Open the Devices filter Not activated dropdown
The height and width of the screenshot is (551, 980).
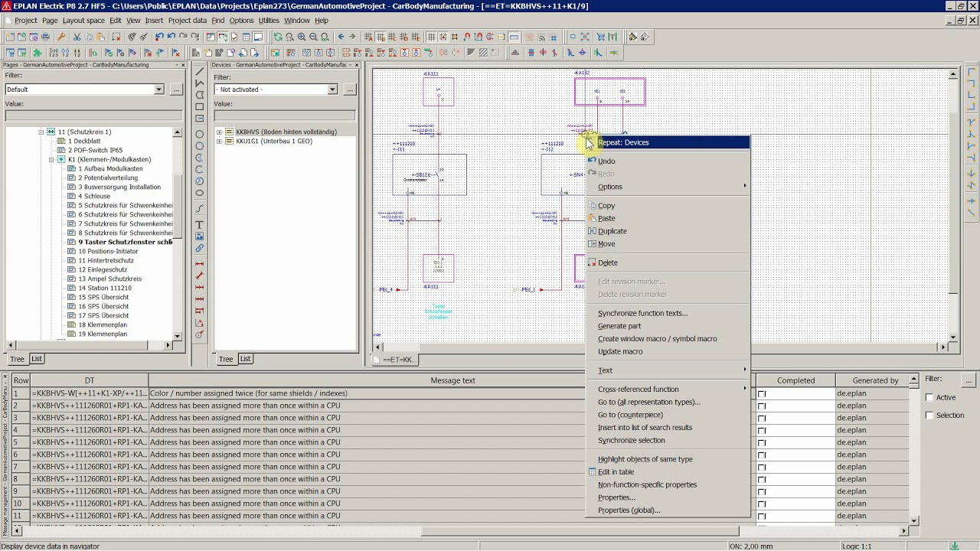332,90
